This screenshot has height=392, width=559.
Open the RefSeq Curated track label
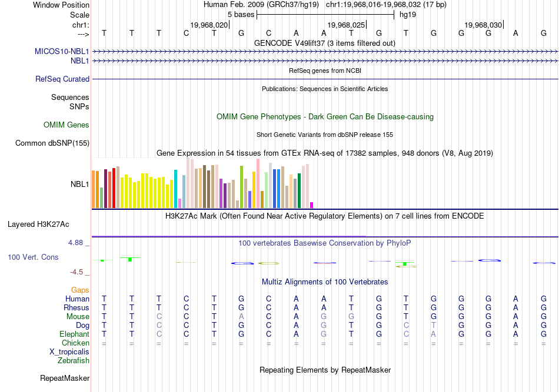(x=62, y=79)
